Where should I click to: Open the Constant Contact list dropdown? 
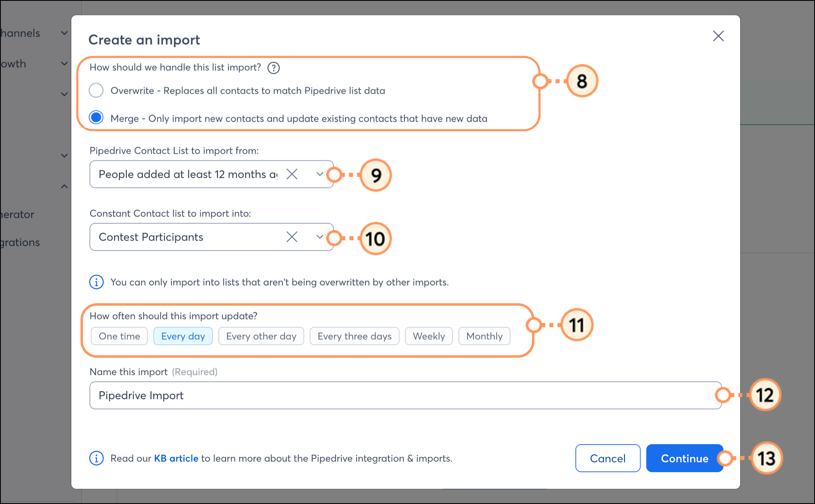[x=320, y=237]
